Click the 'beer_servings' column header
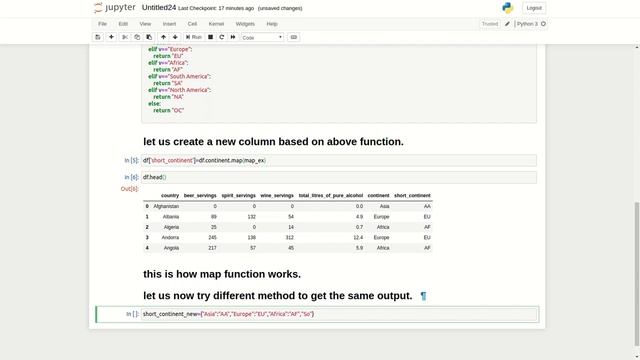This screenshot has height=360, width=640. point(200,196)
